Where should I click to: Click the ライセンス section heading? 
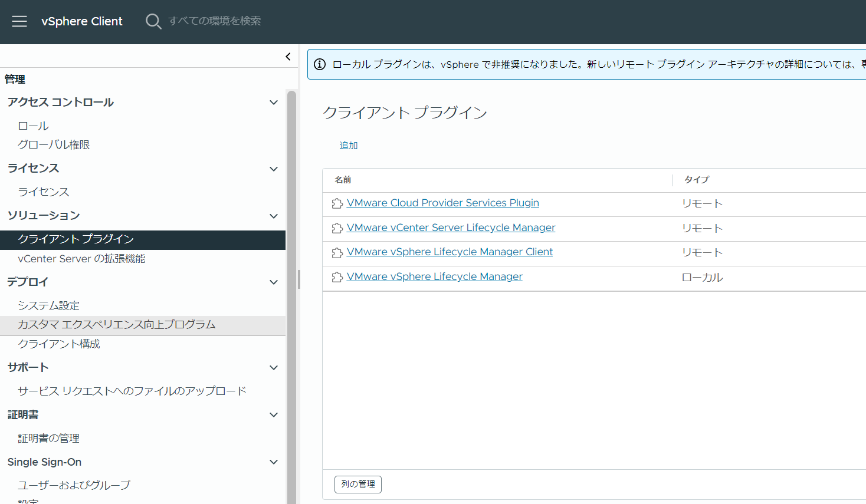point(33,168)
